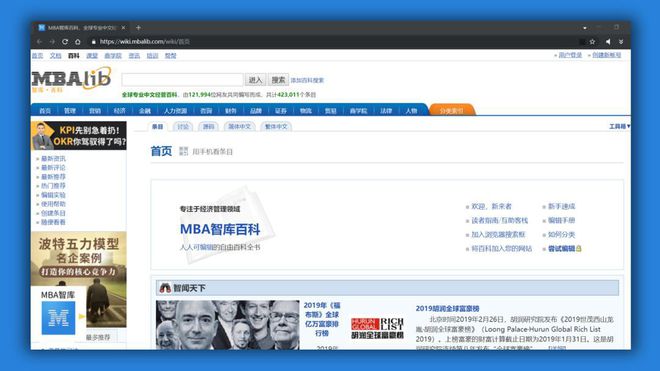Expand the 工具箱 dropdown

[619, 126]
